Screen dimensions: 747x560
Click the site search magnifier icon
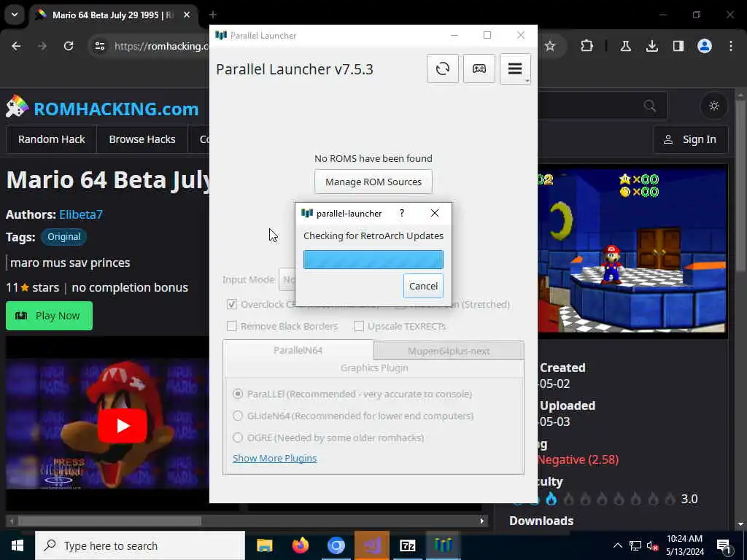649,106
